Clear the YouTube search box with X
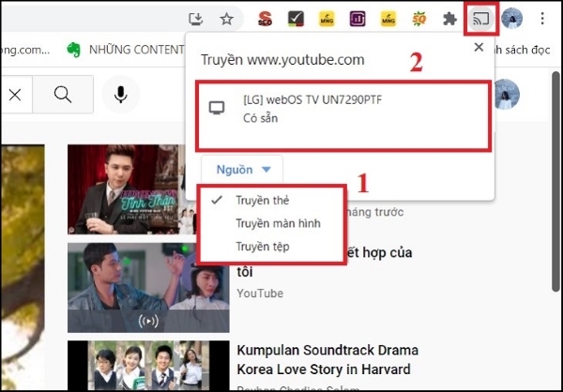Viewport: 563px width, 392px height. [x=15, y=94]
